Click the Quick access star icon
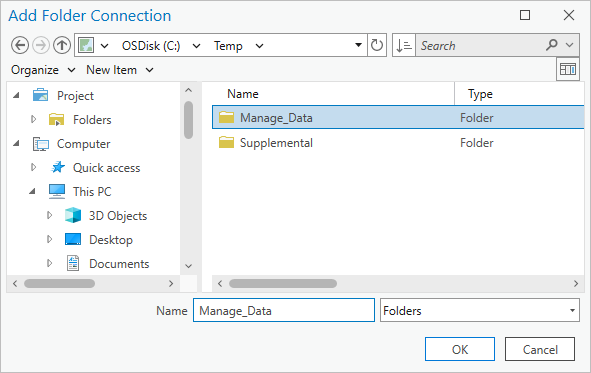This screenshot has height=373, width=591. (58, 167)
